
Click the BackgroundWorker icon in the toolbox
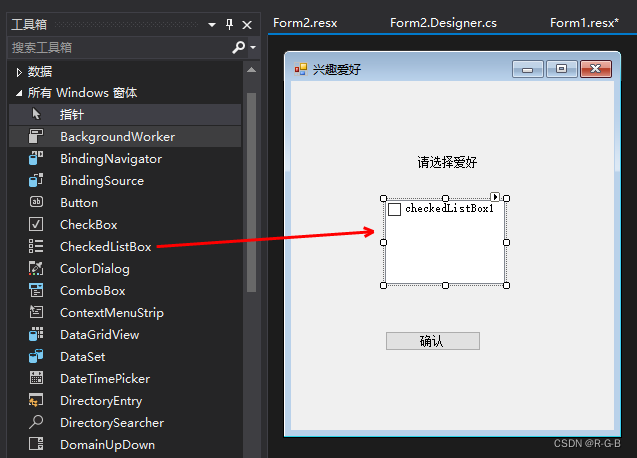(x=36, y=136)
